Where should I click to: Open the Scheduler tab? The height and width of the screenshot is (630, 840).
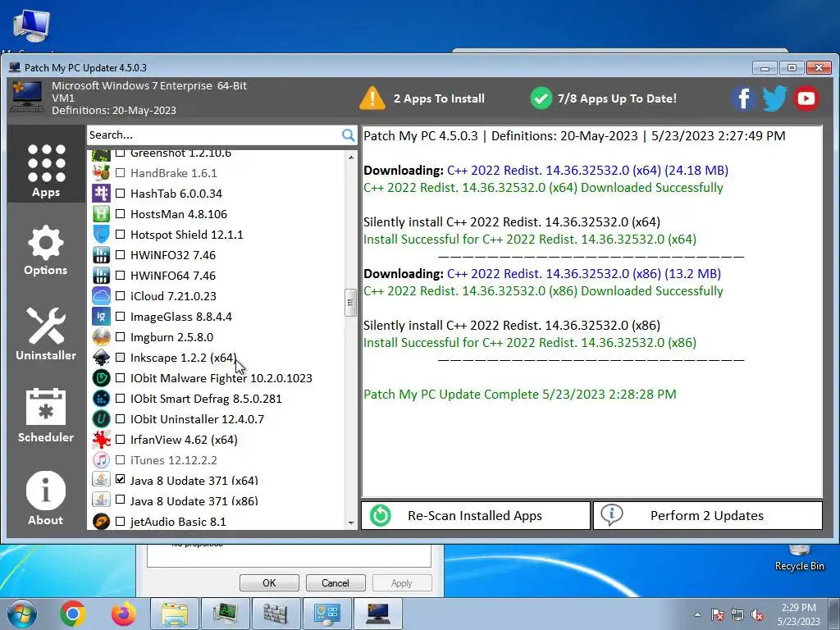click(46, 415)
